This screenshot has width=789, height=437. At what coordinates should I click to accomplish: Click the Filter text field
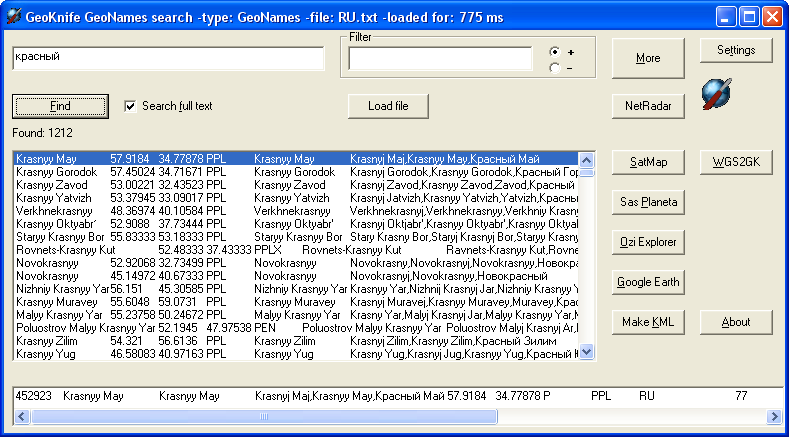(440, 59)
